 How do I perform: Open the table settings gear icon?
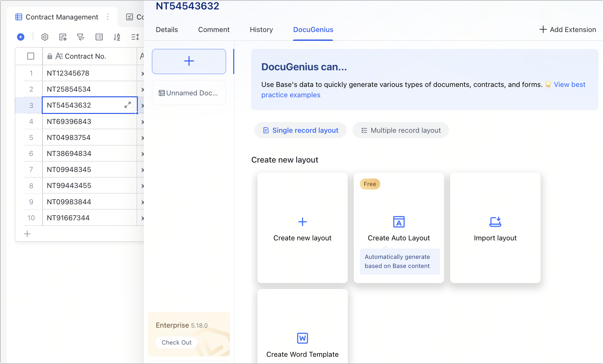[45, 37]
